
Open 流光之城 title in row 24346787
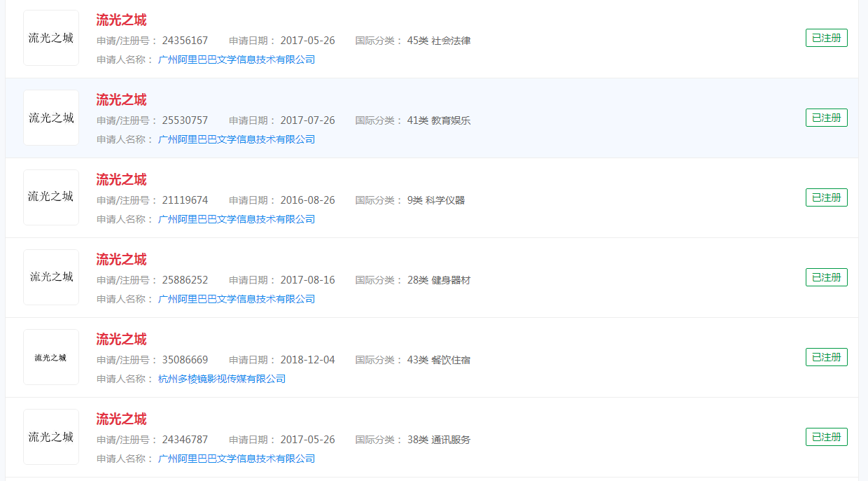click(x=121, y=419)
